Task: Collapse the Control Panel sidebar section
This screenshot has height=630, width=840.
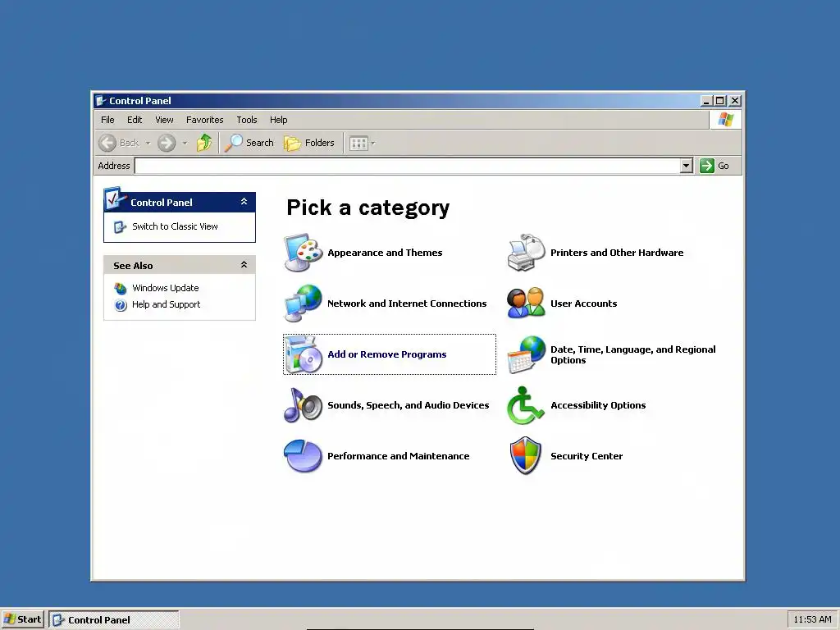Action: click(244, 202)
